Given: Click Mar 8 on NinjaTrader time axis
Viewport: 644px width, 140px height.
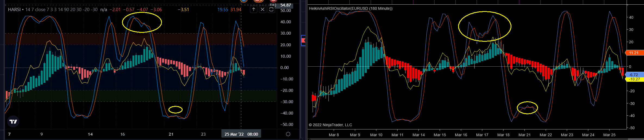Looking at the screenshot, I should [x=334, y=135].
